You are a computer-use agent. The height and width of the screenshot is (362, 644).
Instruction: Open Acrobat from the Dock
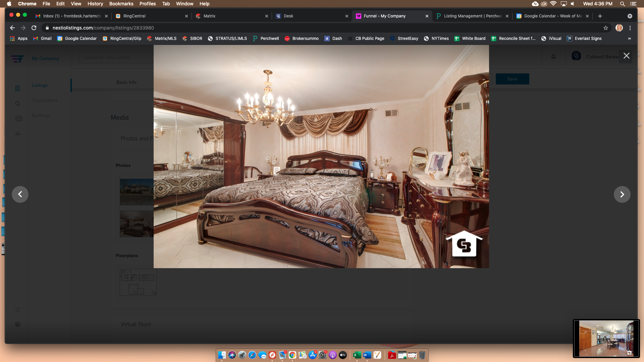[392, 355]
